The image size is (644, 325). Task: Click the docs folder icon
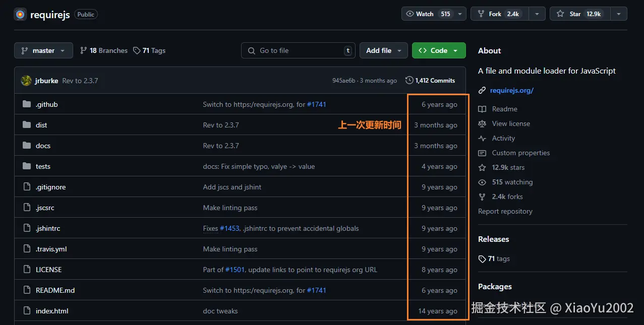coord(27,146)
